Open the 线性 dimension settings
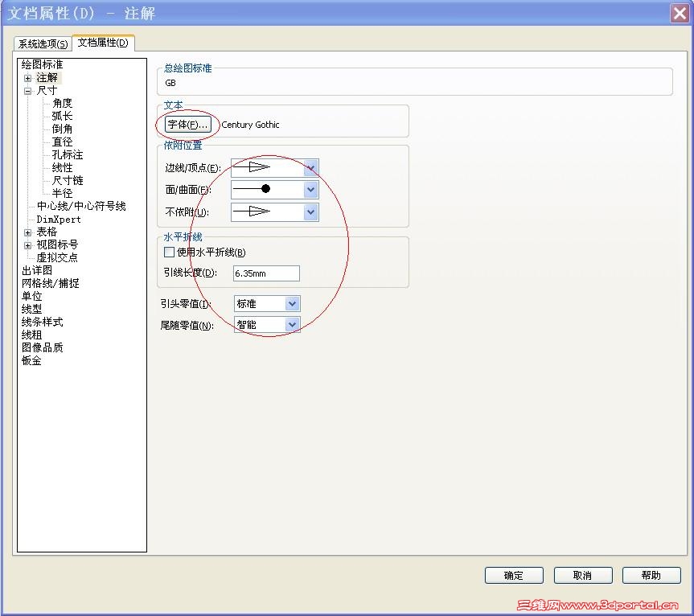694x616 pixels. (62, 167)
